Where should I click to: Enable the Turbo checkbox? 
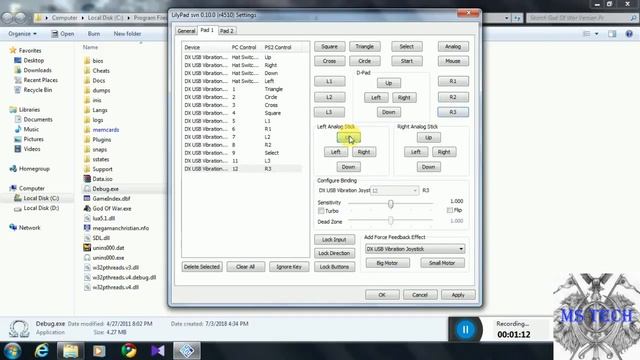(321, 211)
